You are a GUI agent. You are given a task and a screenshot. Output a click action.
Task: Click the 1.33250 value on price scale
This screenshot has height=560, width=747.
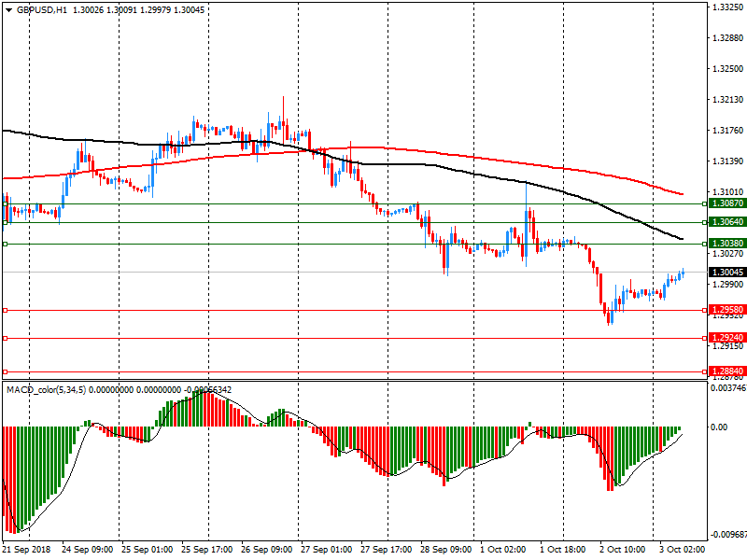726,7
